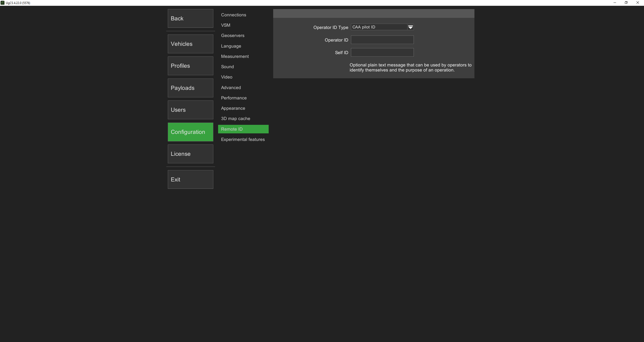Click the Operator ID text field
Image resolution: width=644 pixels, height=342 pixels.
point(382,40)
